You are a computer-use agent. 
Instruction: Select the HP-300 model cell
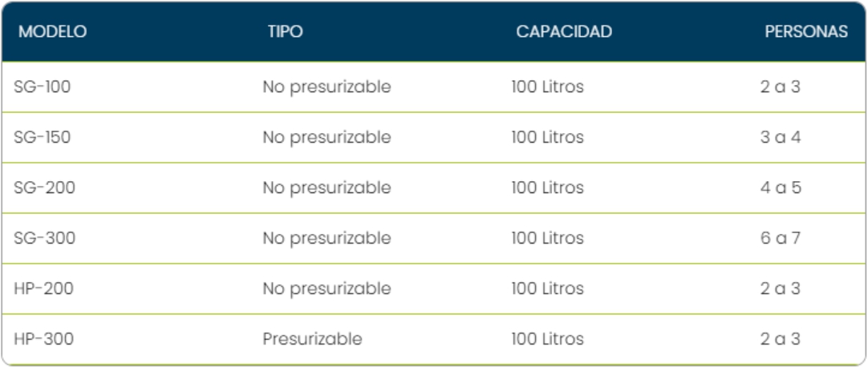44,339
